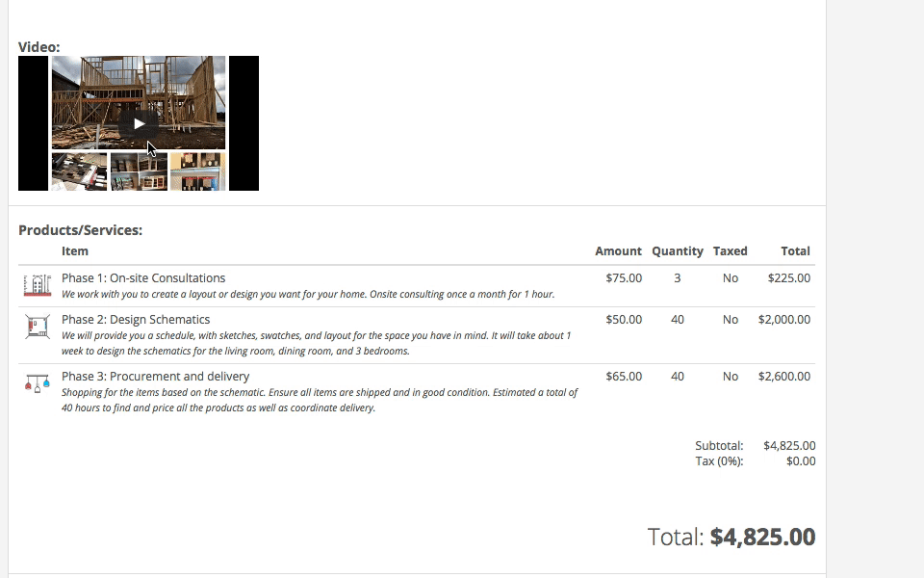The height and width of the screenshot is (578, 924).
Task: Click the Item column header
Action: pos(75,251)
